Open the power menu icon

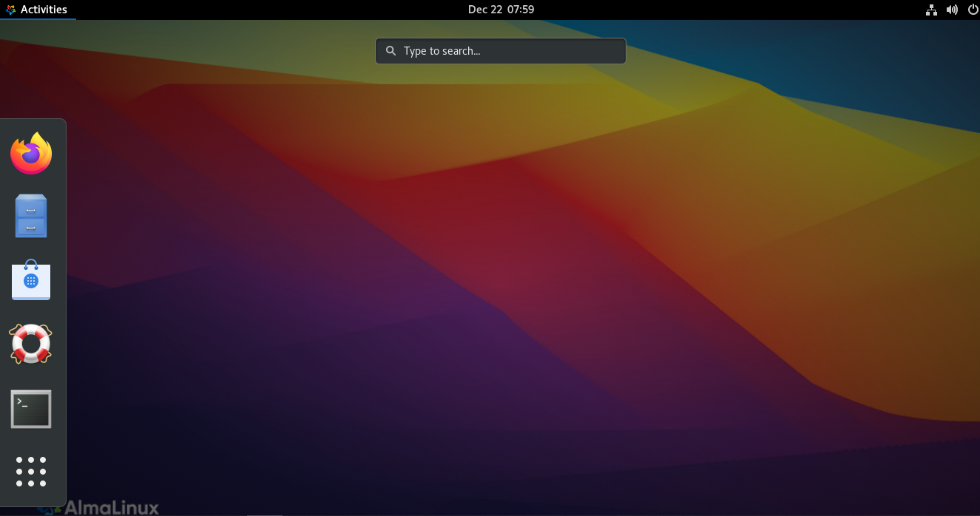(973, 10)
